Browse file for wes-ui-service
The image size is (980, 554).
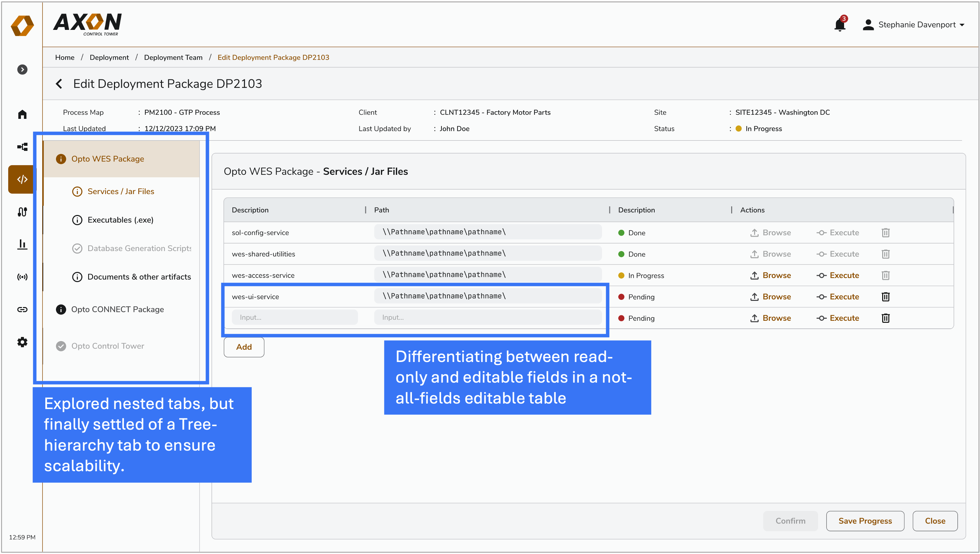point(770,297)
